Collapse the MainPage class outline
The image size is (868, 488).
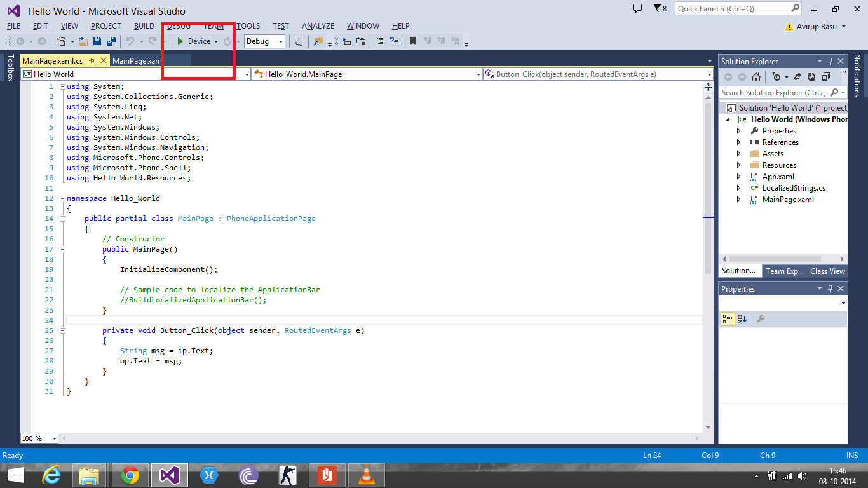pyautogui.click(x=62, y=219)
